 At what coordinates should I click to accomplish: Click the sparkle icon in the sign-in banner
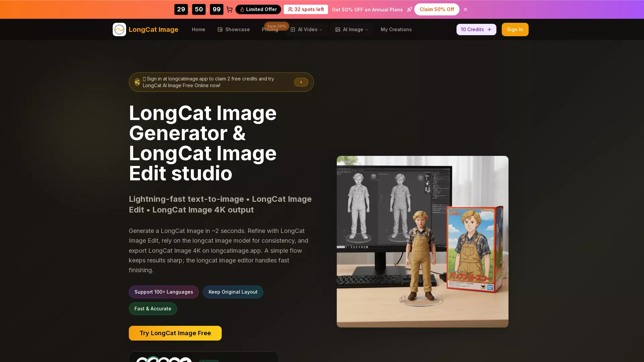(x=137, y=82)
